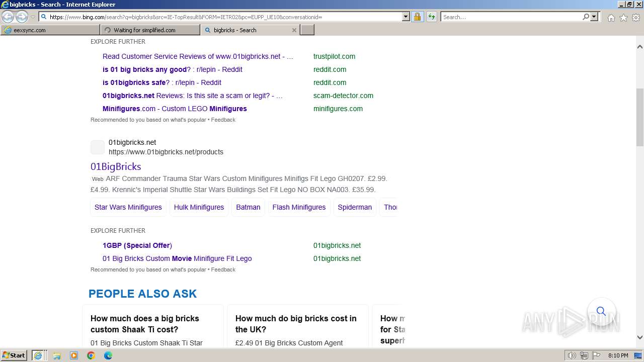Click the IE Search box
This screenshot has width=644, height=362.
511,17
